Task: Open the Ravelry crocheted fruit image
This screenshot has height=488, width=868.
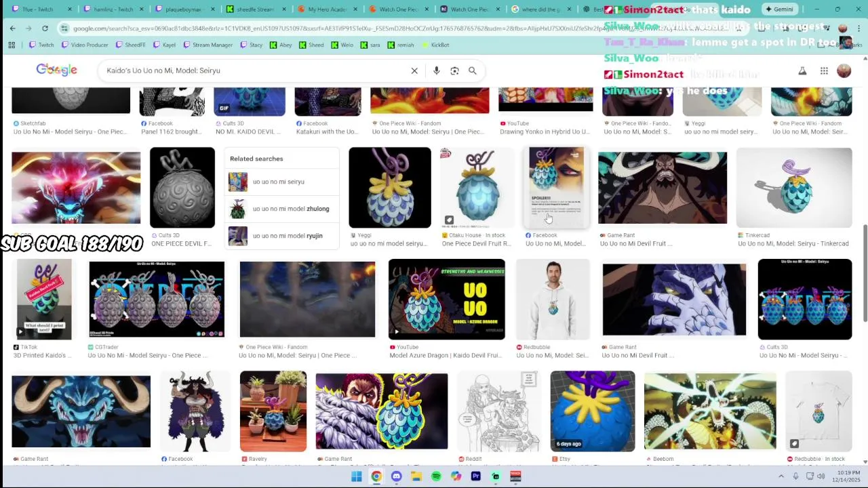Action: coord(273,411)
